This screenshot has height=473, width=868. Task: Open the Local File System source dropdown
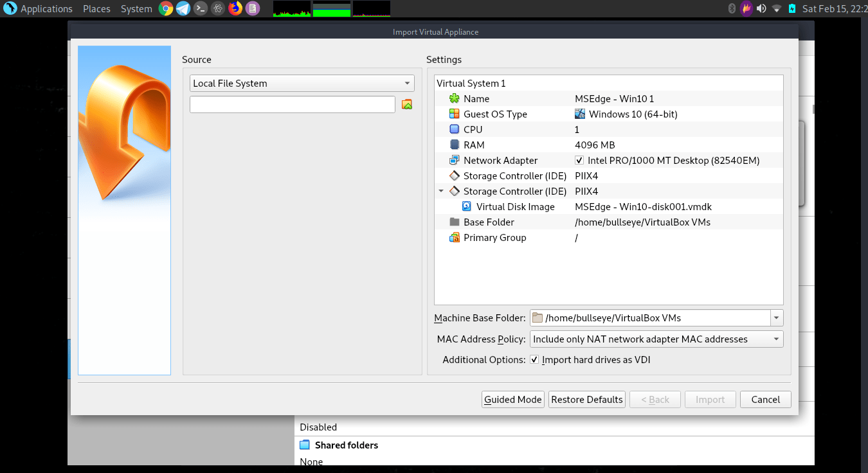(x=302, y=84)
